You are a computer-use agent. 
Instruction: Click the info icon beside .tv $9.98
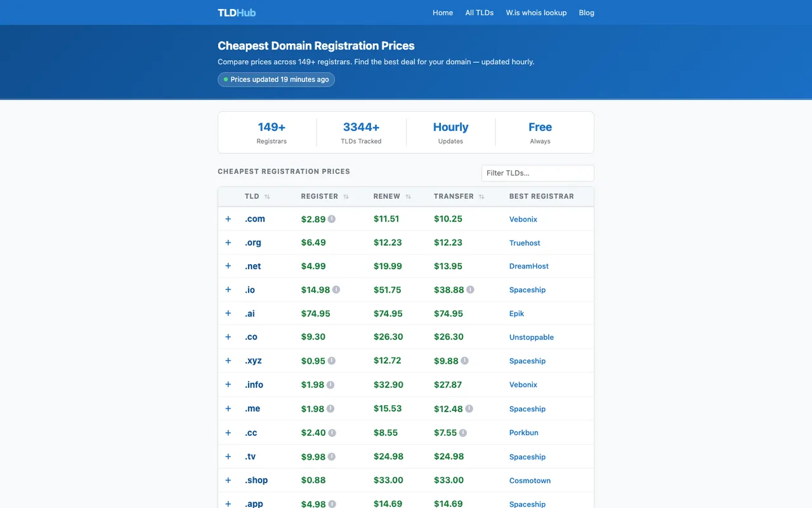coord(332,457)
